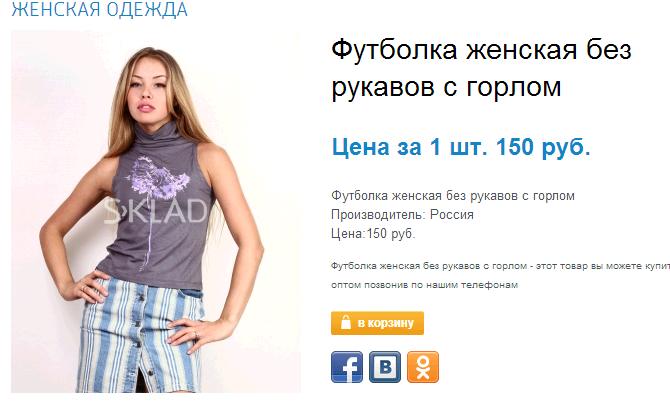Screen dimensions: 670x408
Task: Share the product on Facebook
Action: [x=347, y=367]
